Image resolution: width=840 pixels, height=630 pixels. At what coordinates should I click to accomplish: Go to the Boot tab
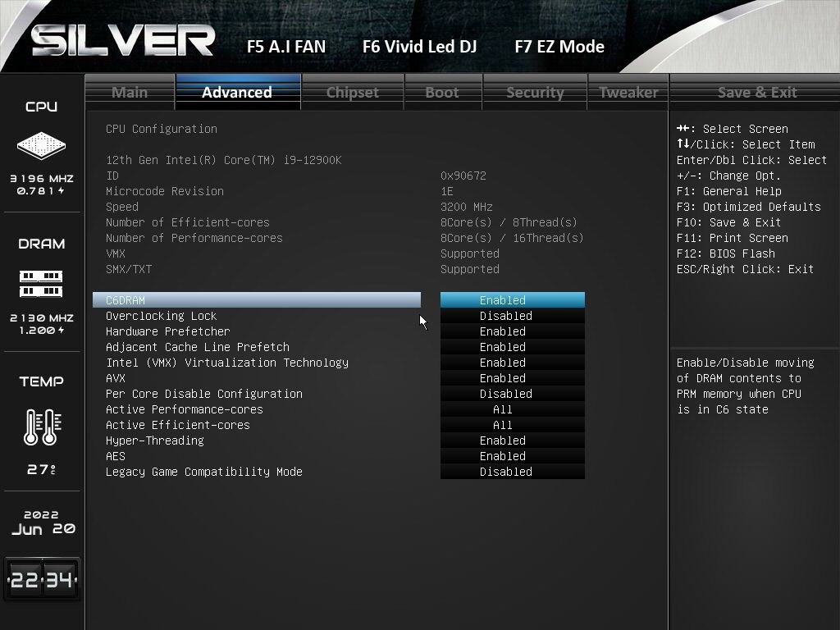pos(442,92)
